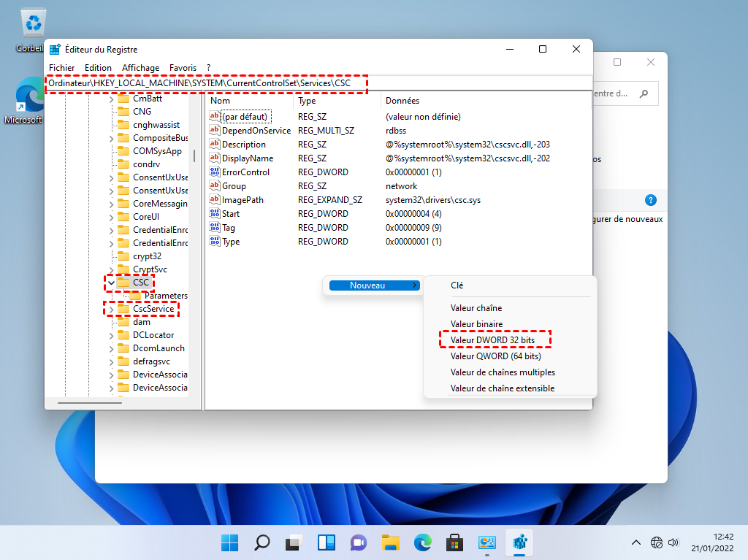Select the Description string value icon
Image resolution: width=748 pixels, height=560 pixels.
[215, 144]
